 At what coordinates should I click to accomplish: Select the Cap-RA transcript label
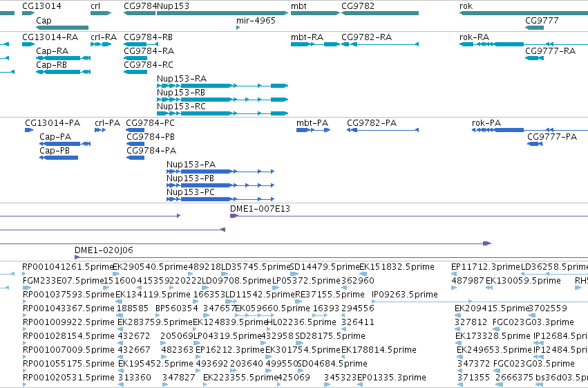point(52,51)
